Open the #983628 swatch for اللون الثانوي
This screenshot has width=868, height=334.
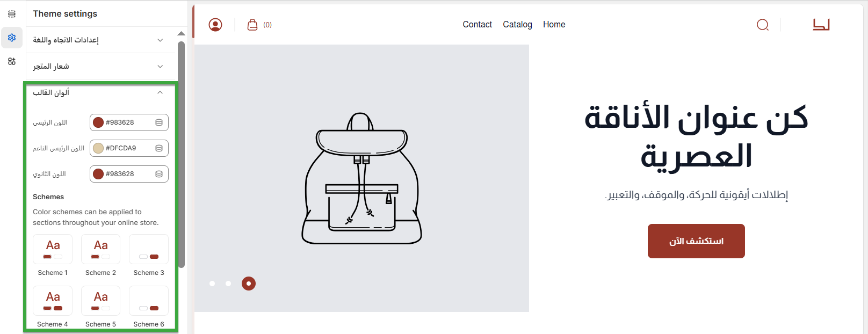(x=98, y=174)
